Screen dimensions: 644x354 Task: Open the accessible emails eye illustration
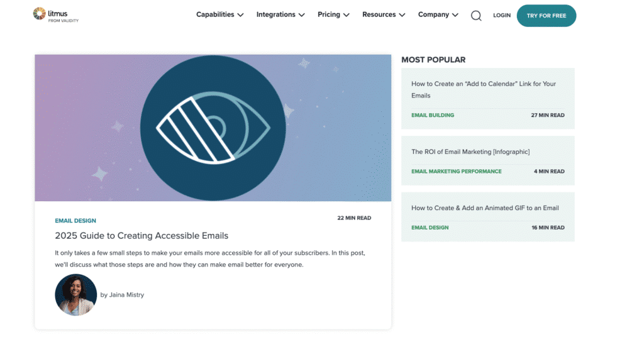coord(213,128)
